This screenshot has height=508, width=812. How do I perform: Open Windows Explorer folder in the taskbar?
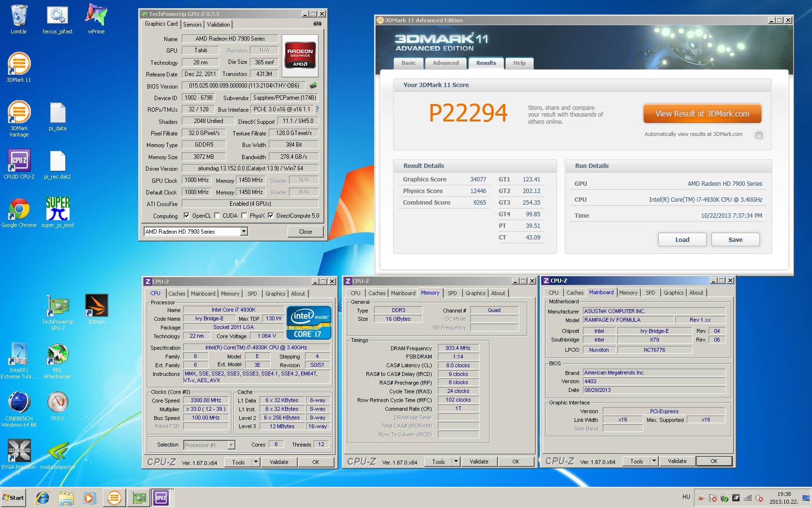coord(66,497)
